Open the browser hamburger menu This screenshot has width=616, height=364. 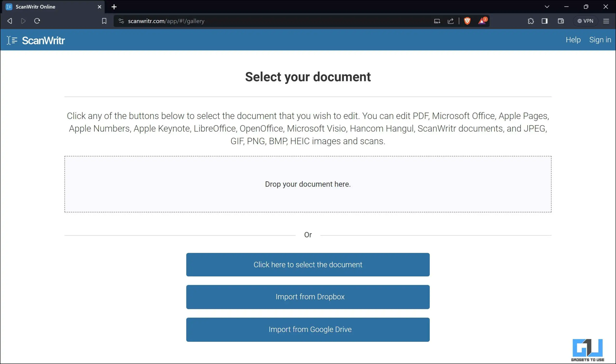(606, 21)
